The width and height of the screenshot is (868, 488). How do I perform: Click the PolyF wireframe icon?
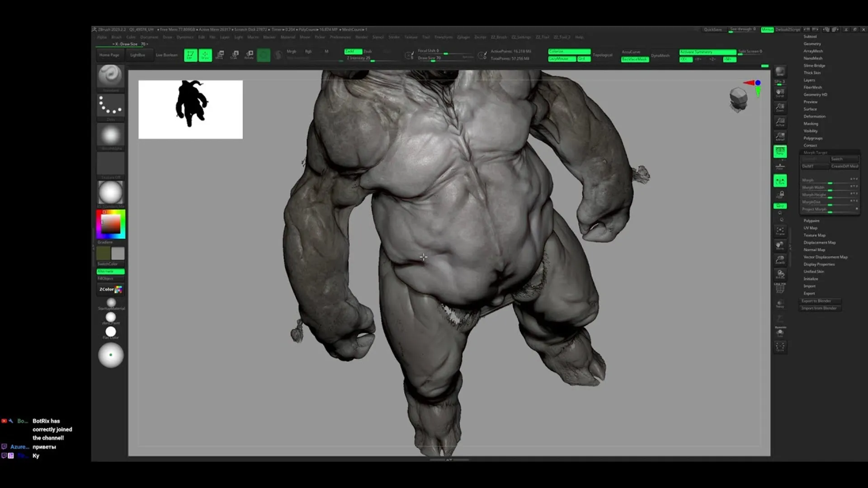(x=780, y=289)
